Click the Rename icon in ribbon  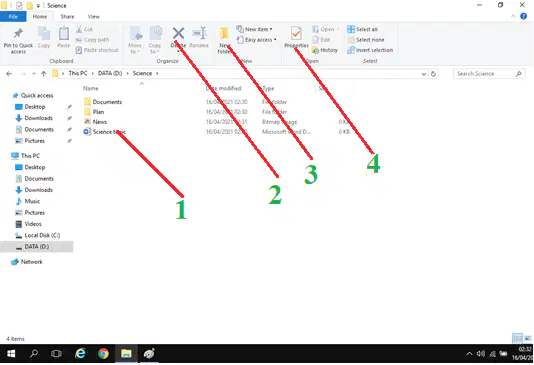(x=199, y=33)
